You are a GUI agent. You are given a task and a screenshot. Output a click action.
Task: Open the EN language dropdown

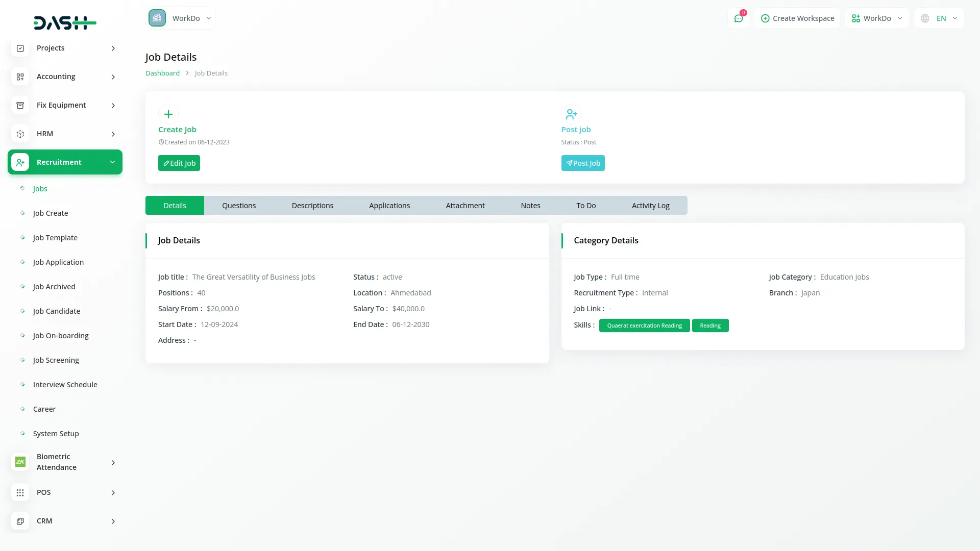pos(939,18)
